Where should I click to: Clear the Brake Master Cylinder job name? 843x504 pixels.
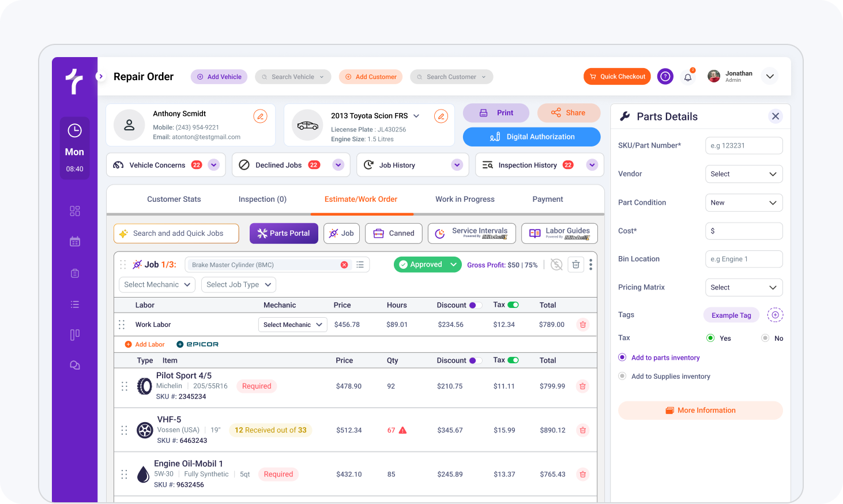(344, 265)
